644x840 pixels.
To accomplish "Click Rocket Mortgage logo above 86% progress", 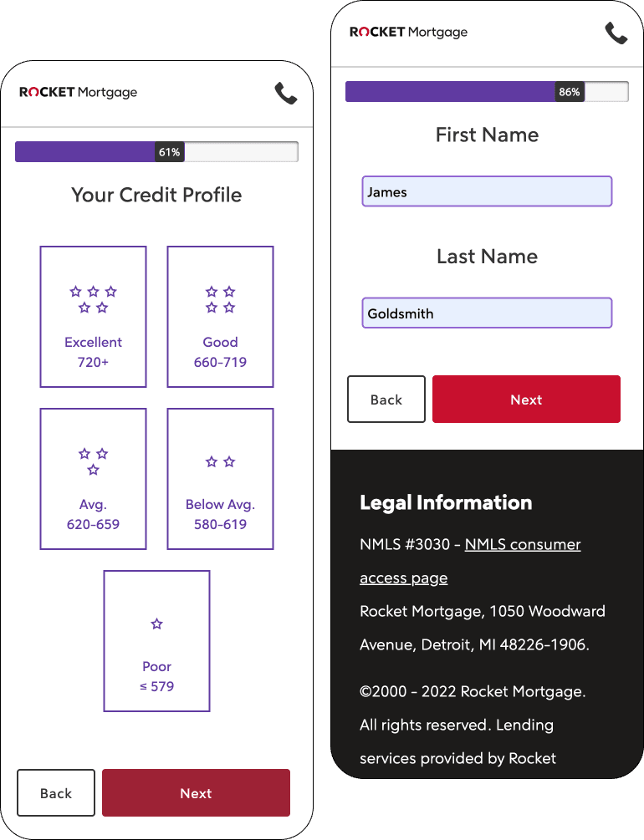I will [x=409, y=32].
